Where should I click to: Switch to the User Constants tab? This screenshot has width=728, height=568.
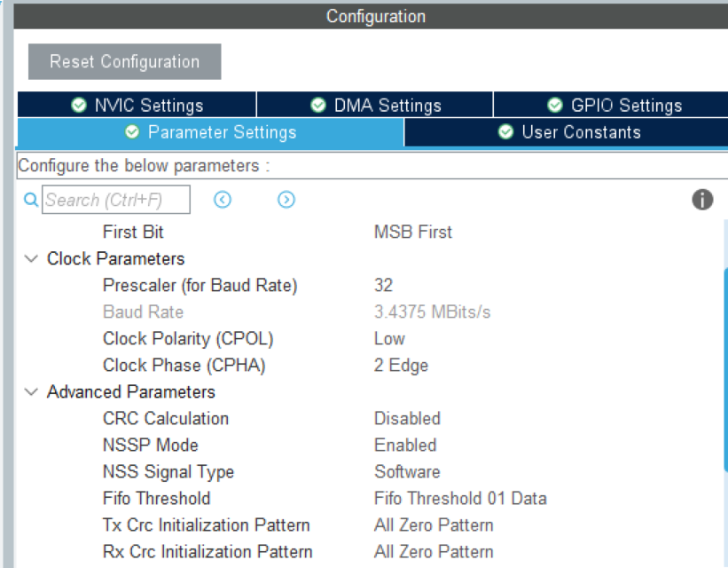tap(569, 132)
